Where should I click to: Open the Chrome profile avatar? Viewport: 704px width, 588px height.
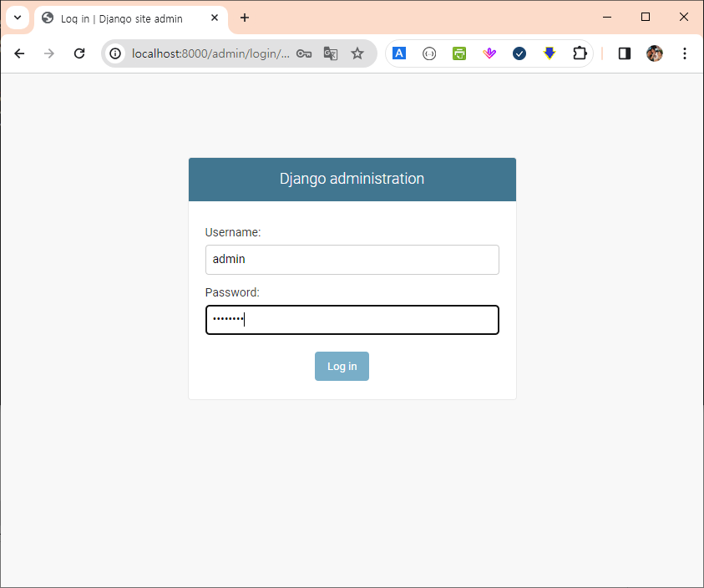click(x=655, y=53)
